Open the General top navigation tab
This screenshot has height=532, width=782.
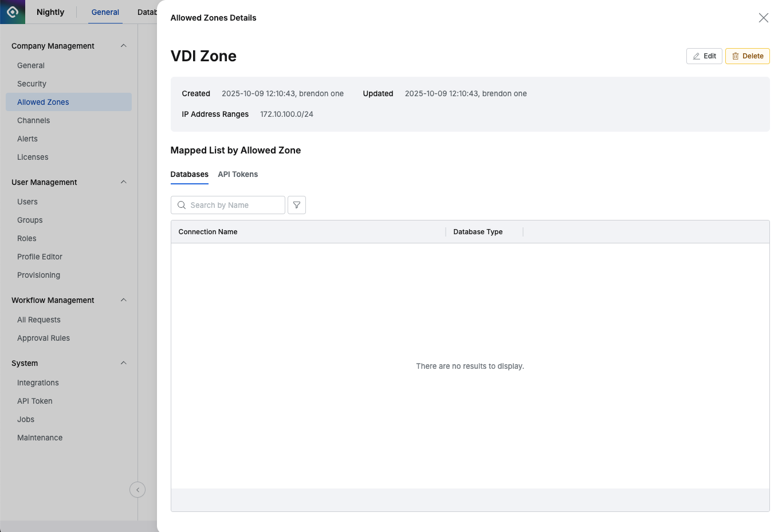pos(105,12)
